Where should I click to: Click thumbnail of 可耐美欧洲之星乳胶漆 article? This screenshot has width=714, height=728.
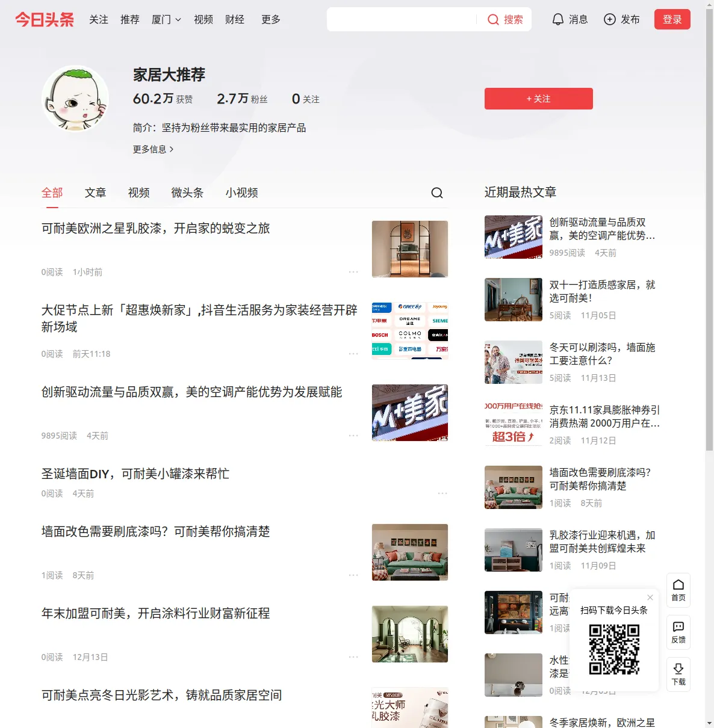410,249
